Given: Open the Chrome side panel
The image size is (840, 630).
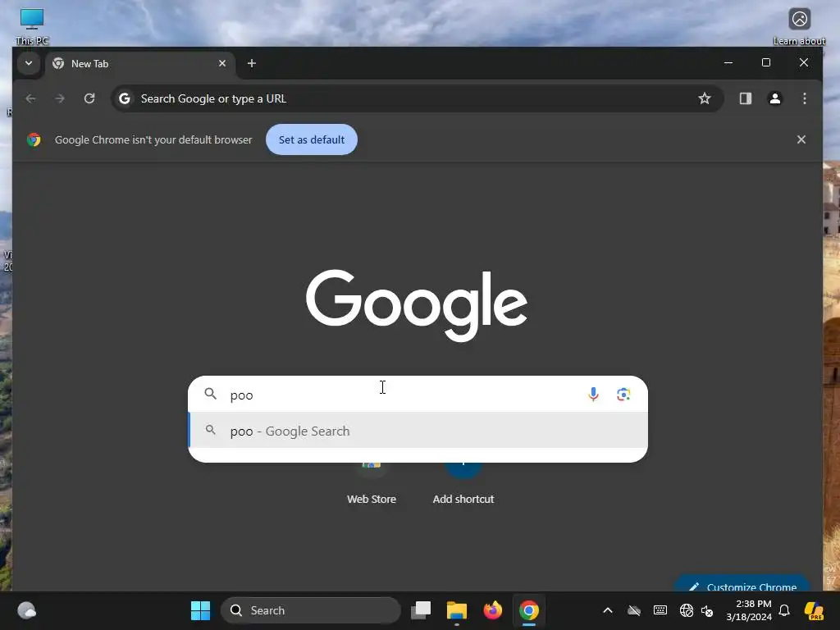Looking at the screenshot, I should tap(745, 98).
